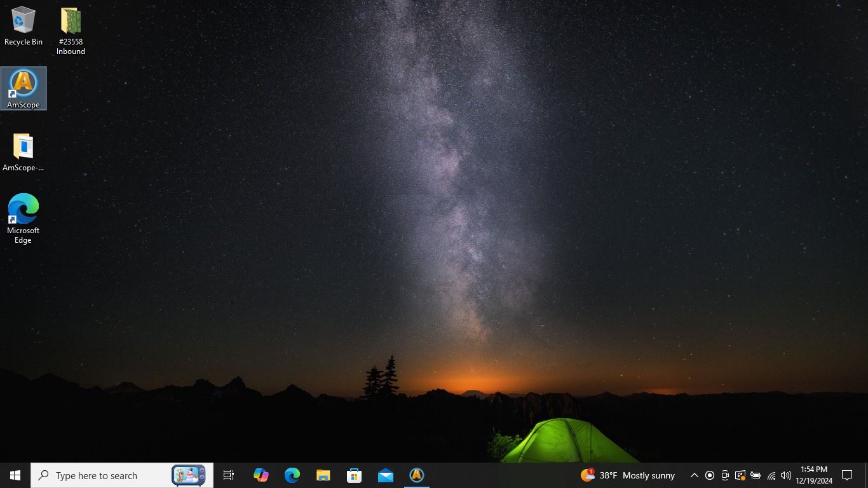868x488 pixels.
Task: Open the Mail app from the taskbar
Action: tap(386, 475)
